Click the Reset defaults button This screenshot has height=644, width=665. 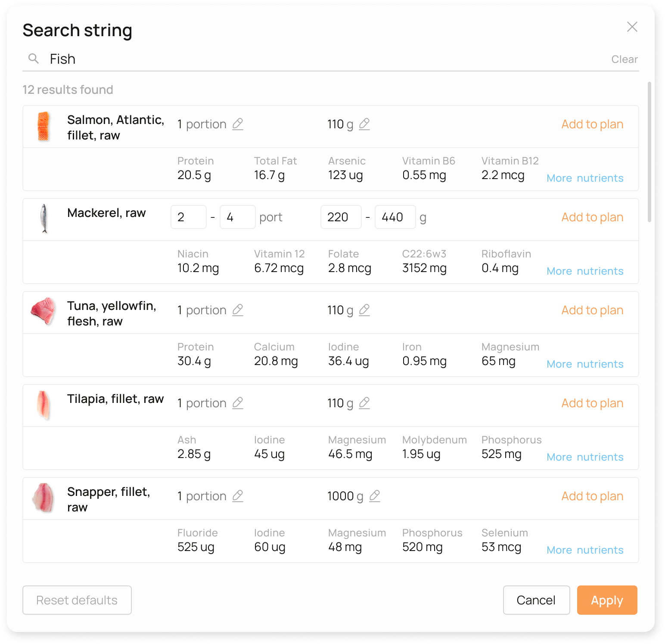[77, 600]
